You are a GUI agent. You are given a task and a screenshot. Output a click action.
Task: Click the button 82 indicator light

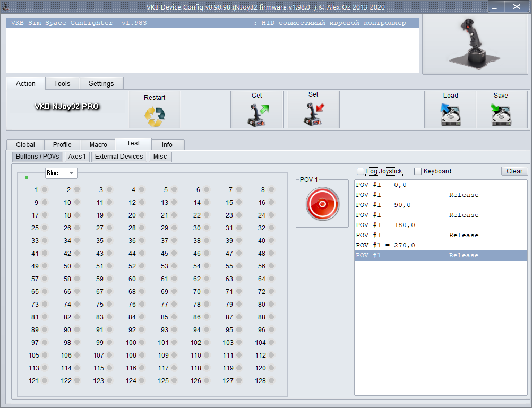coord(77,317)
